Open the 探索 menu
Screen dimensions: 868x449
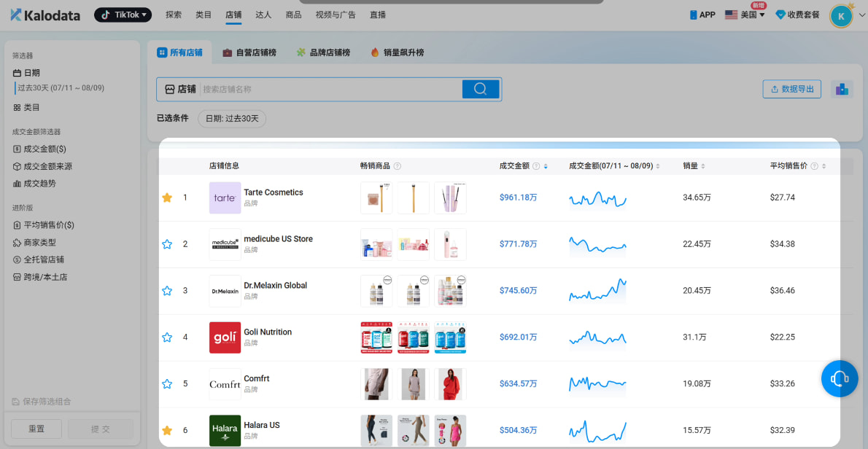[174, 15]
